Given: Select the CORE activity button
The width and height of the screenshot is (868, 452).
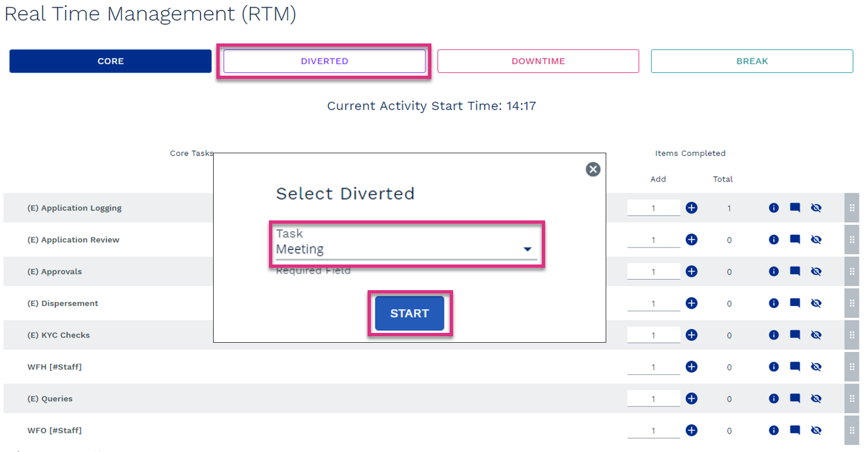Looking at the screenshot, I should pyautogui.click(x=110, y=61).
